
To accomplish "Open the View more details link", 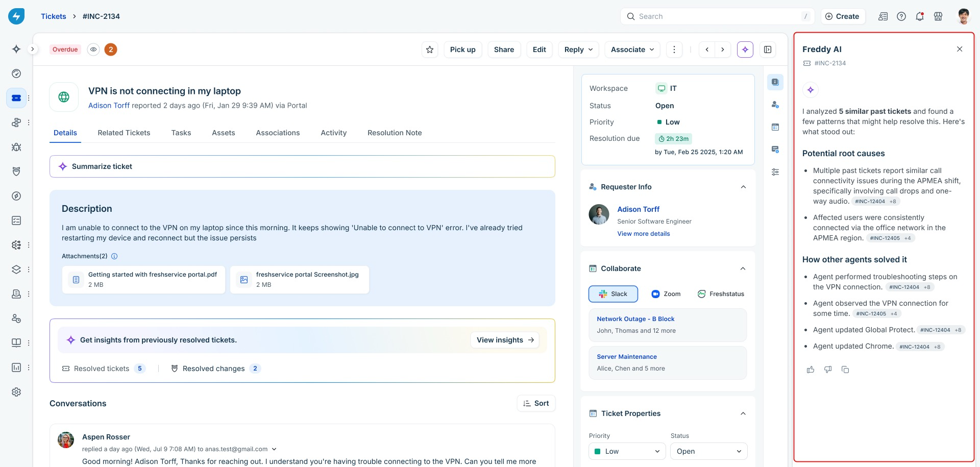I will pos(644,234).
